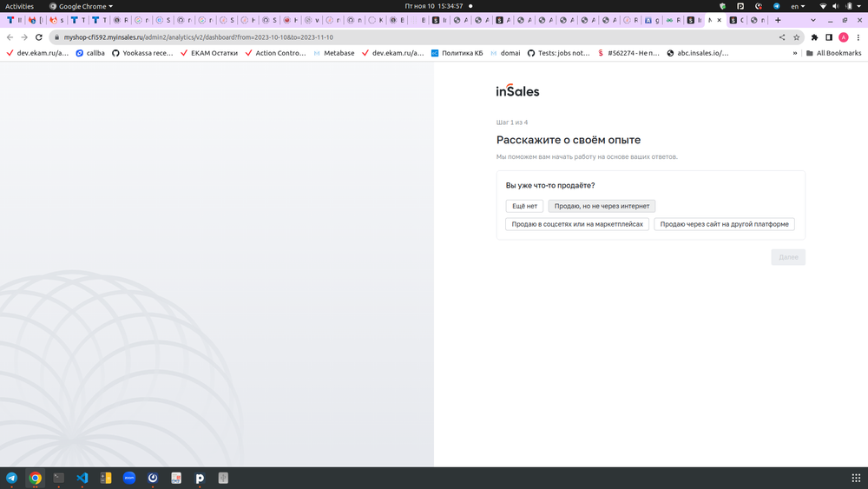Select "Продаю в соцсетях или на маркетплейсах"
Screen dimensions: 868x489
(x=577, y=224)
